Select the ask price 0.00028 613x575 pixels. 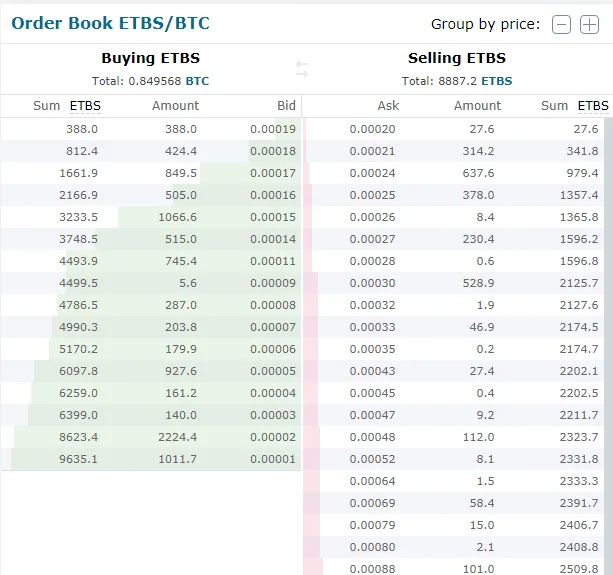click(x=372, y=261)
